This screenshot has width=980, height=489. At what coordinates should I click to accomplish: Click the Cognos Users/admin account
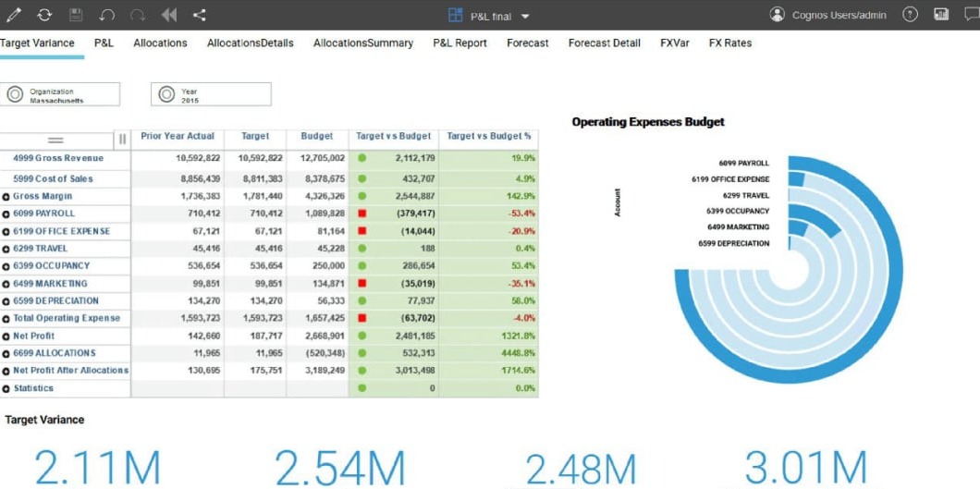pos(828,16)
